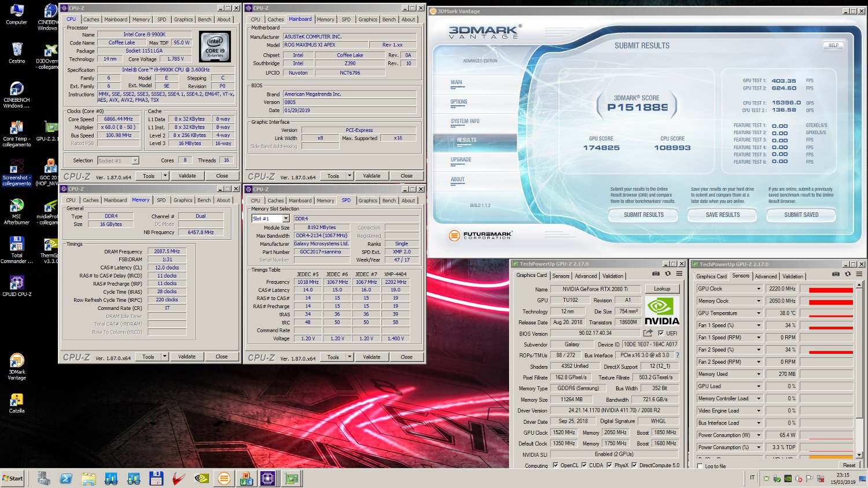Open the Graphics tab in the CPU-Z Mainboard window
The height and width of the screenshot is (488, 868).
coord(367,20)
